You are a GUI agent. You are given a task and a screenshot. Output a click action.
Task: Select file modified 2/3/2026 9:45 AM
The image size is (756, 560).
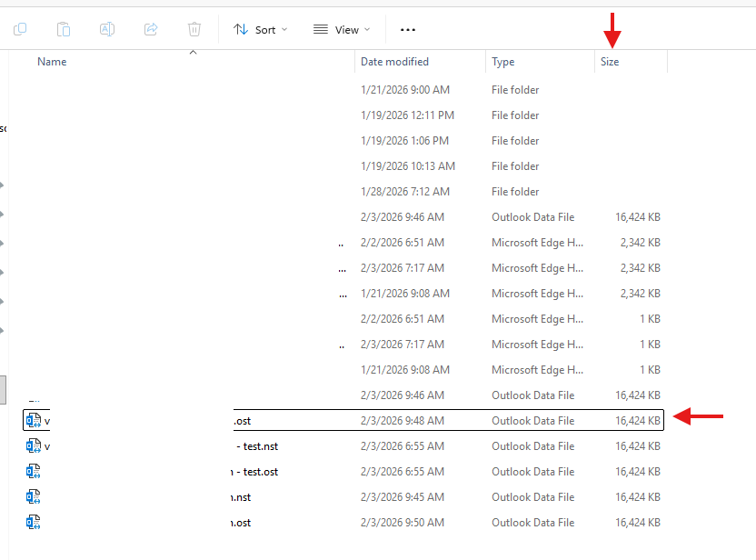pyautogui.click(x=343, y=497)
